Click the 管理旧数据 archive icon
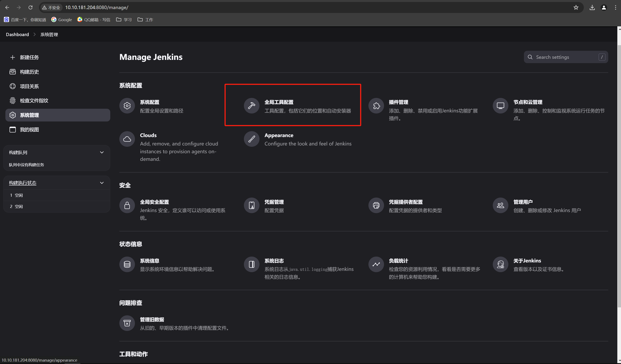Image resolution: width=621 pixels, height=364 pixels. point(127,323)
